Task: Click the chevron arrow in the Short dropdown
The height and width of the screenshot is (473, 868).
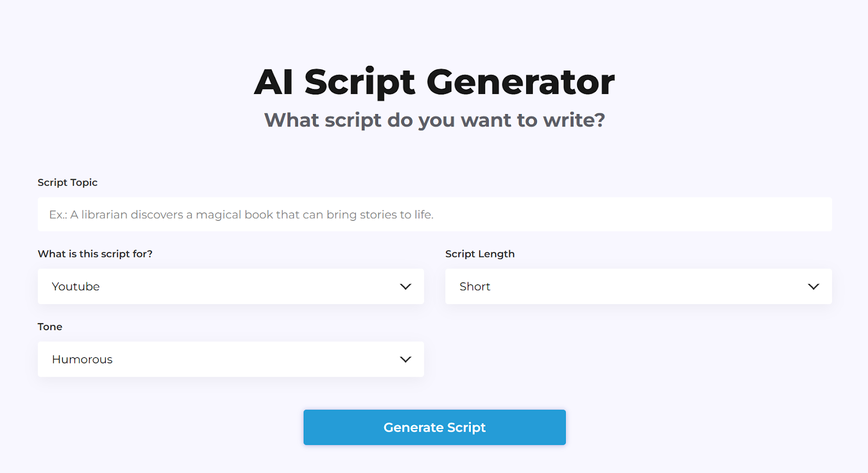Action: pyautogui.click(x=813, y=286)
